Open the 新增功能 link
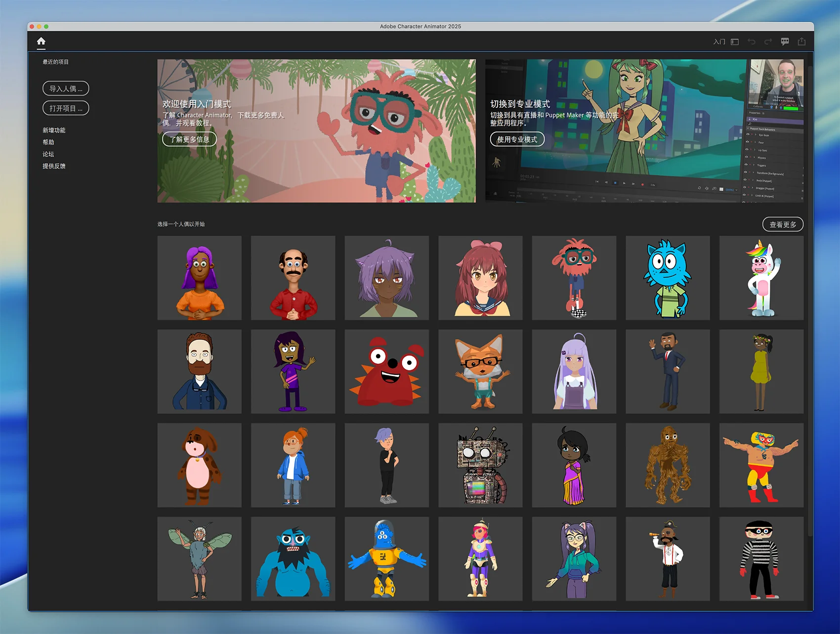The height and width of the screenshot is (634, 840). pyautogui.click(x=54, y=130)
